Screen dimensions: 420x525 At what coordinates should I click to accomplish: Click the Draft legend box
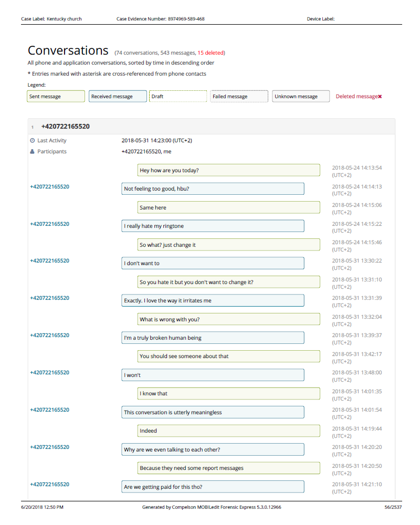[178, 97]
